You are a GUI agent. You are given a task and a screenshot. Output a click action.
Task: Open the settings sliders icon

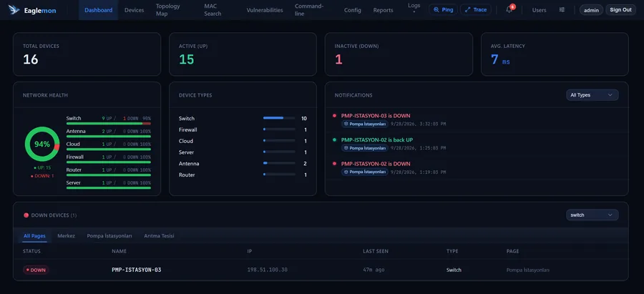(562, 10)
